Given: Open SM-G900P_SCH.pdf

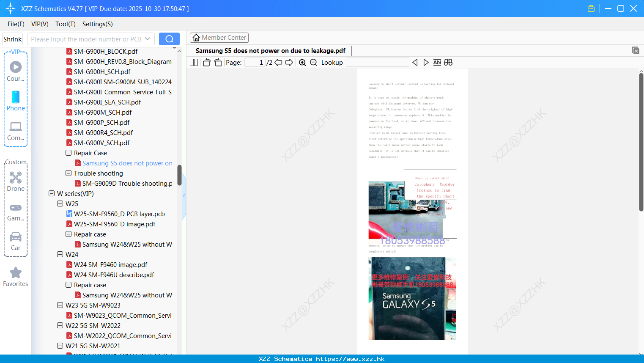Looking at the screenshot, I should [102, 122].
